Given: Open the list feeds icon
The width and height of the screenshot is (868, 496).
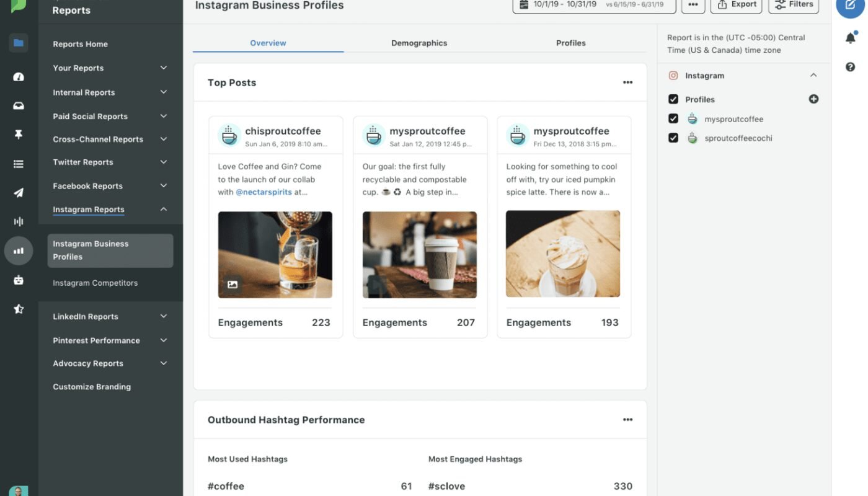Looking at the screenshot, I should (x=19, y=164).
